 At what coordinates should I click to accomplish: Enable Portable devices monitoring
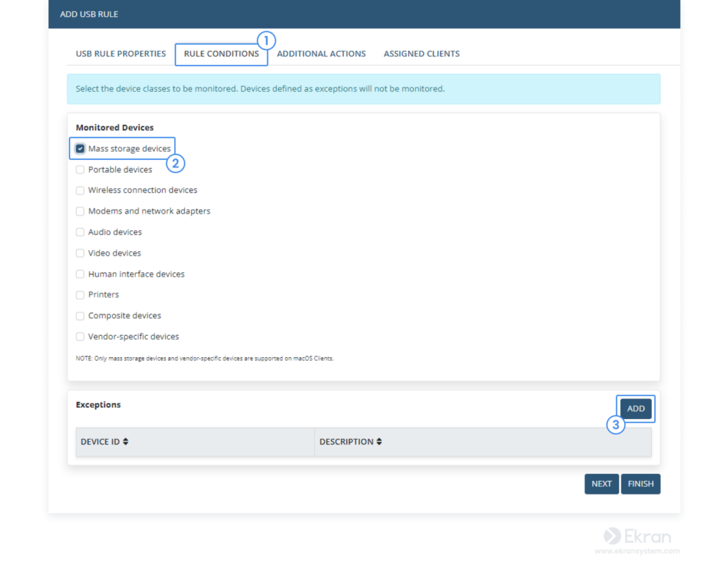[x=80, y=169]
